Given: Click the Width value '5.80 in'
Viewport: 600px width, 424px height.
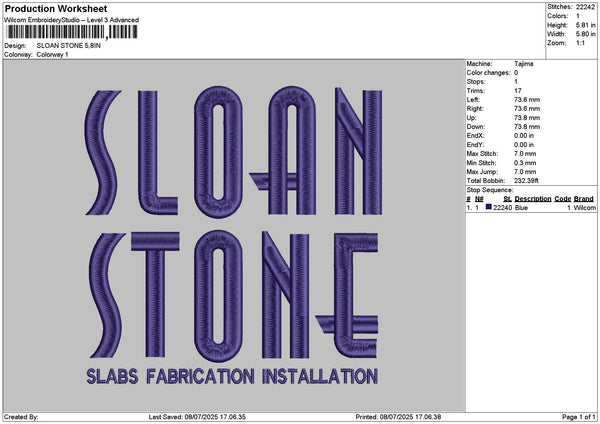Looking at the screenshot, I should pyautogui.click(x=585, y=34).
